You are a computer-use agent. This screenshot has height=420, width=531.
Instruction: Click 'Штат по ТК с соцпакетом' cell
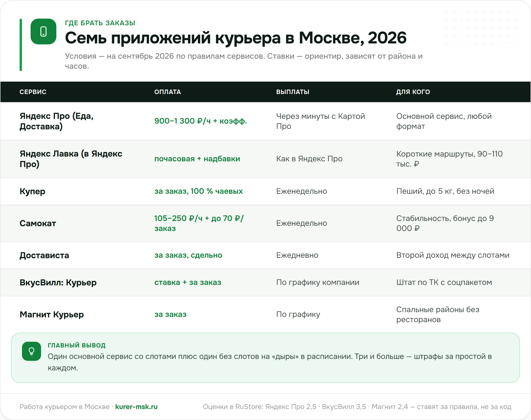pyautogui.click(x=444, y=282)
